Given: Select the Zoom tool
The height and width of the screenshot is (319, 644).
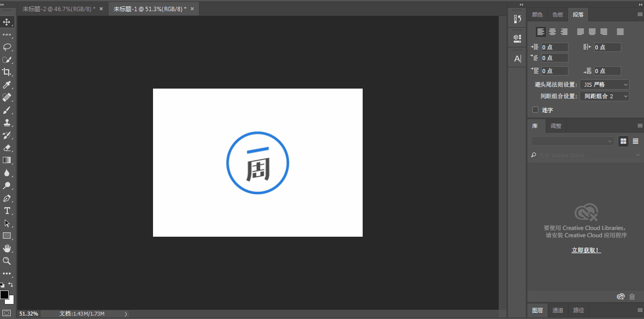Looking at the screenshot, I should click(x=7, y=261).
